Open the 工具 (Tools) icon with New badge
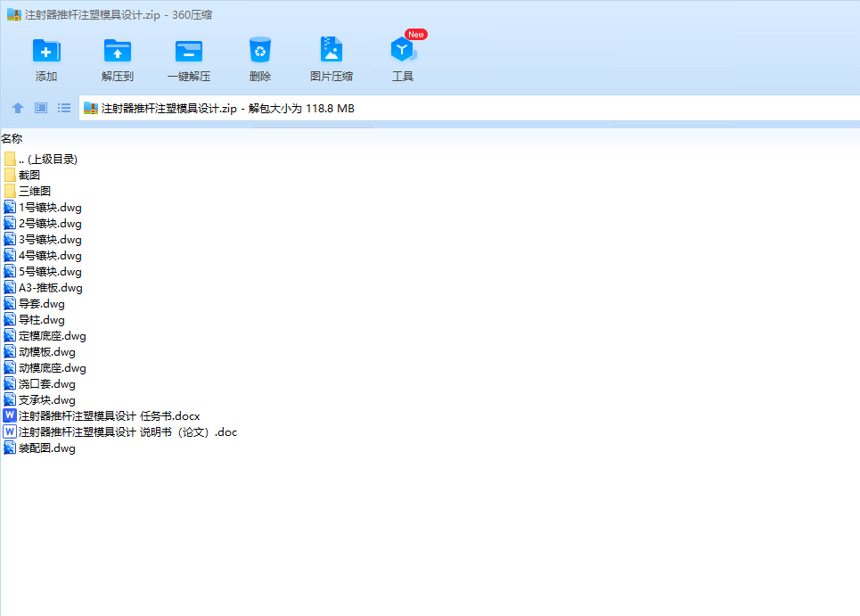Viewport: 860px width, 616px height. point(403,50)
